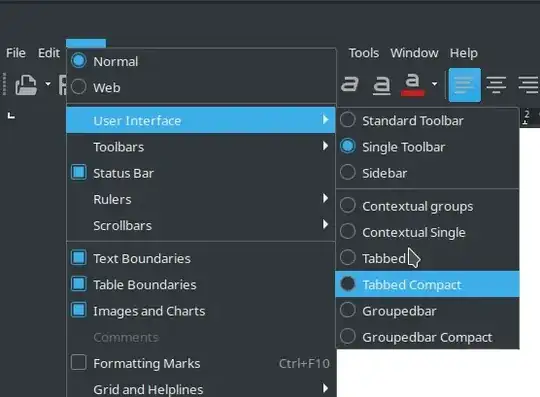Open the Window menu
The height and width of the screenshot is (397, 540).
(x=414, y=53)
